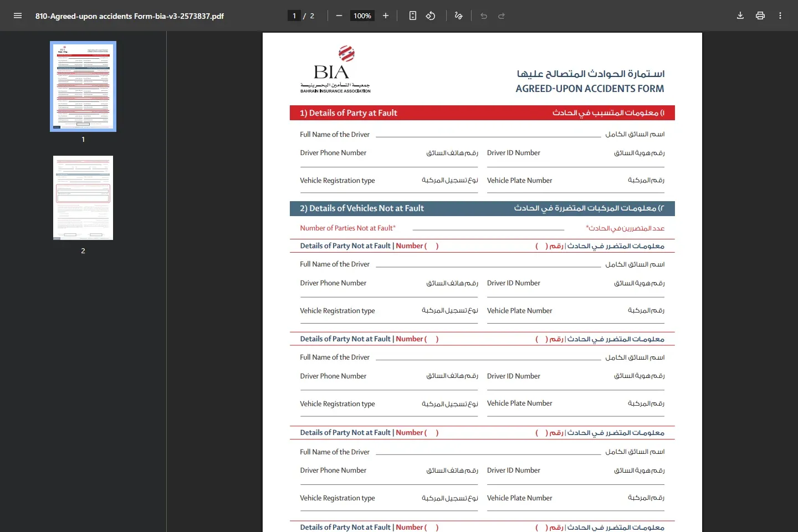Viewport: 798px width, 532px height.
Task: Click the PDF file name title
Action: click(130, 16)
